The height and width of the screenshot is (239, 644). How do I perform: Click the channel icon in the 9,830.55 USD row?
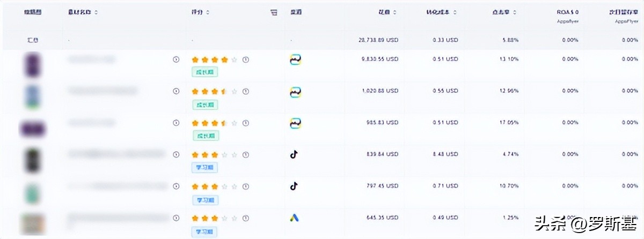coord(295,61)
